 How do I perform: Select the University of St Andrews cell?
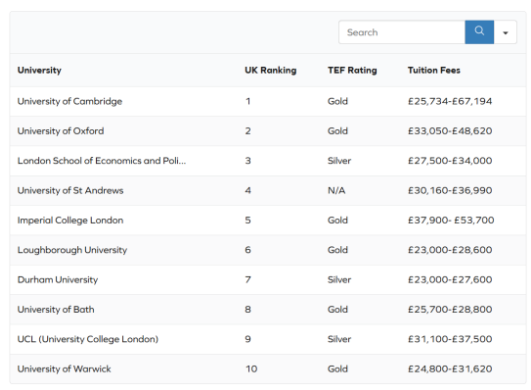[x=70, y=190]
